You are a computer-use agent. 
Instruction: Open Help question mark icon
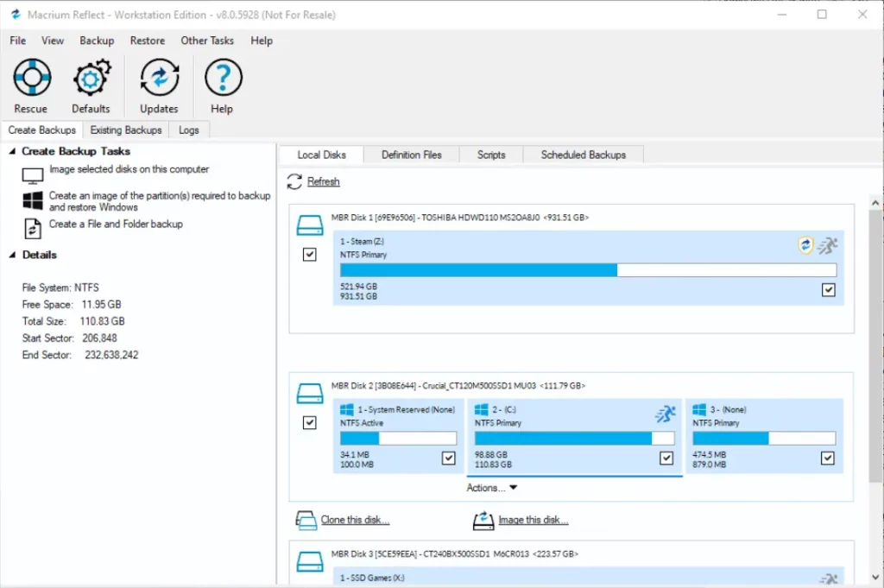(x=222, y=79)
